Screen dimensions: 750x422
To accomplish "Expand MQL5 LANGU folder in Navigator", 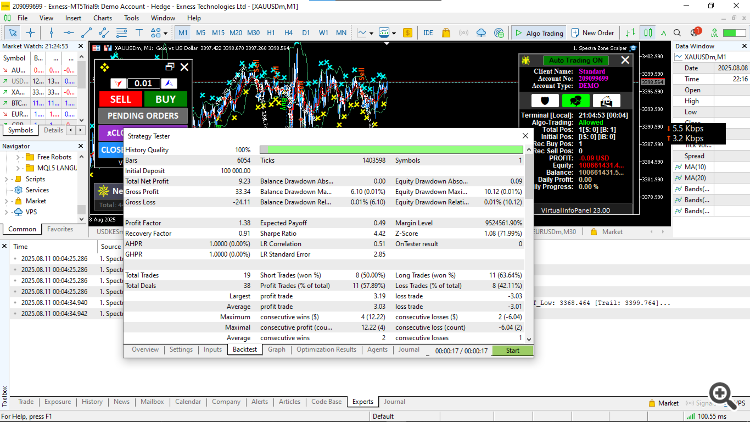I will tap(18, 168).
